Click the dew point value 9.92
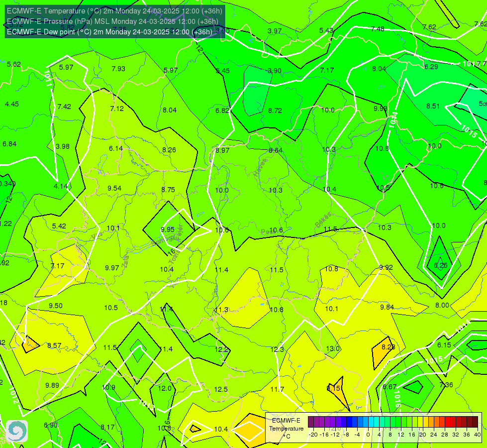Image resolution: width=487 pixels, height=448 pixels. 386,267
